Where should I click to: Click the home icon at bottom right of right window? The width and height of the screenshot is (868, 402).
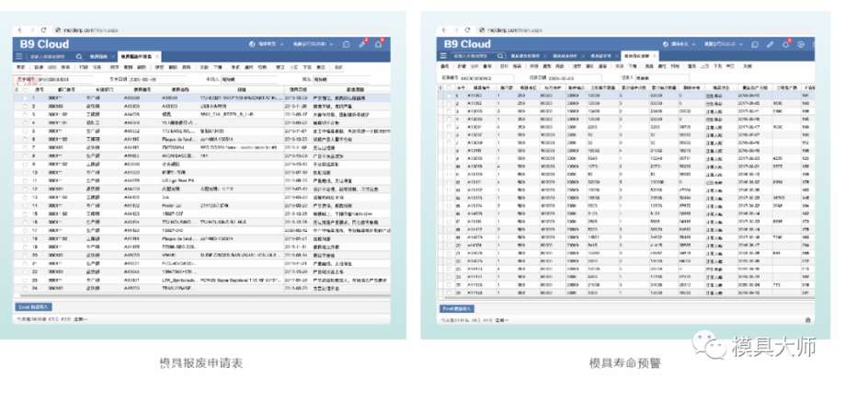806,319
